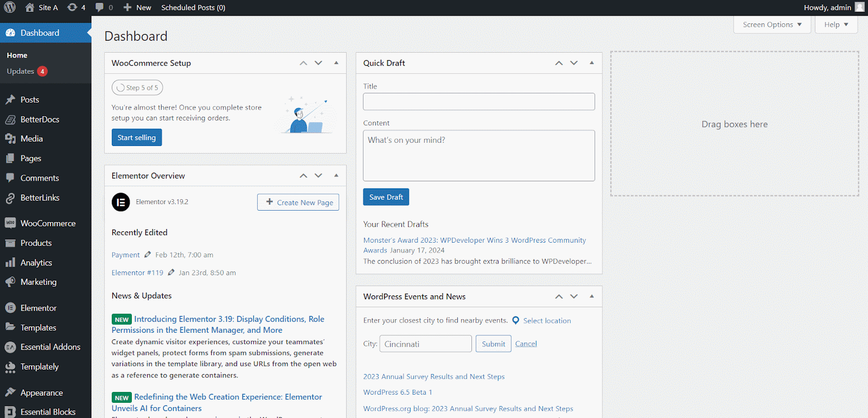Click the Products box icon
The height and width of the screenshot is (418, 868).
(10, 243)
